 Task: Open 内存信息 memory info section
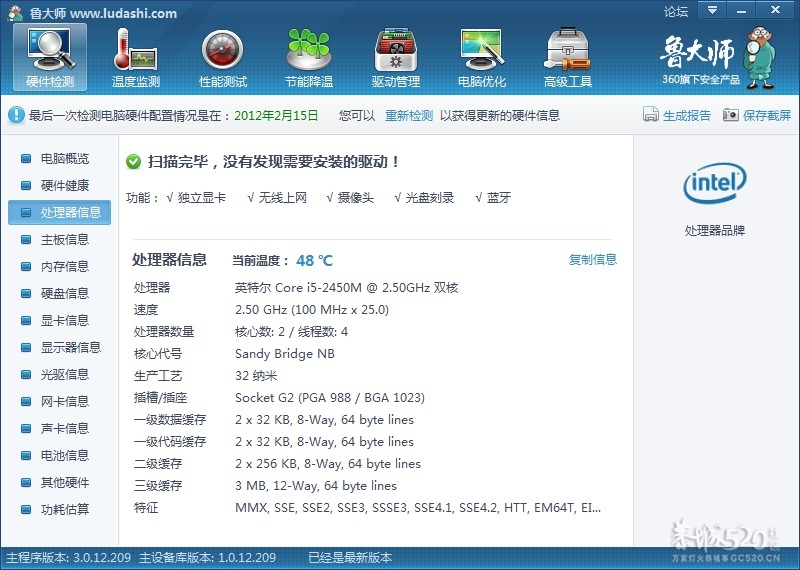(x=64, y=267)
